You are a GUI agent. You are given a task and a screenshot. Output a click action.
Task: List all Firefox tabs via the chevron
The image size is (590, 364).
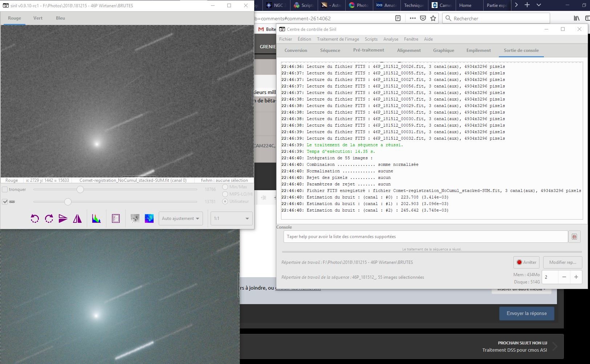[x=539, y=5]
